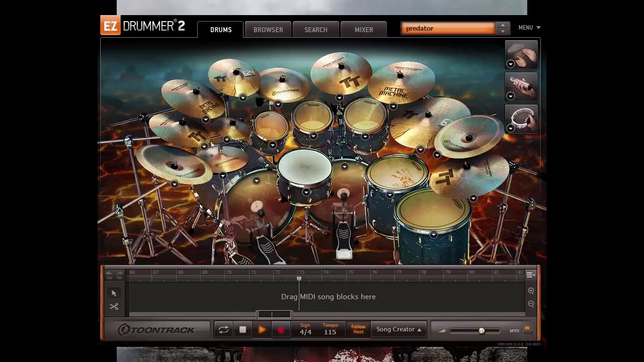The width and height of the screenshot is (644, 362).
Task: Hit the front blue floor tom
Action: click(433, 211)
